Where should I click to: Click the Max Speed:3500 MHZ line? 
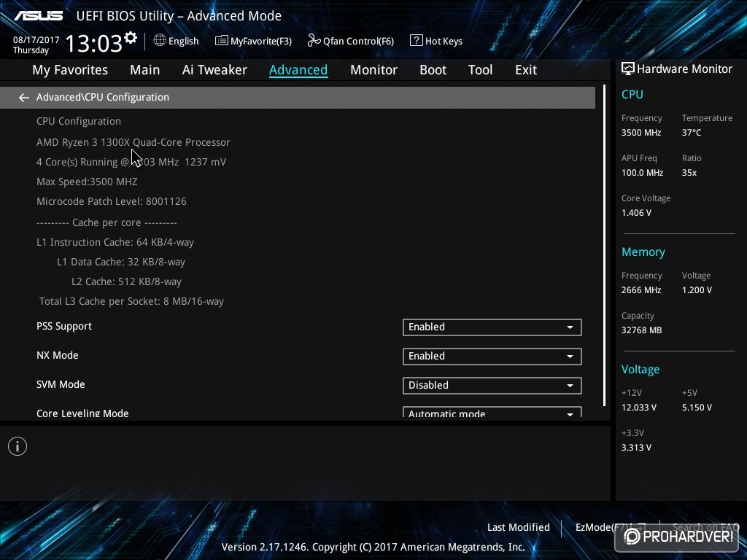(87, 182)
